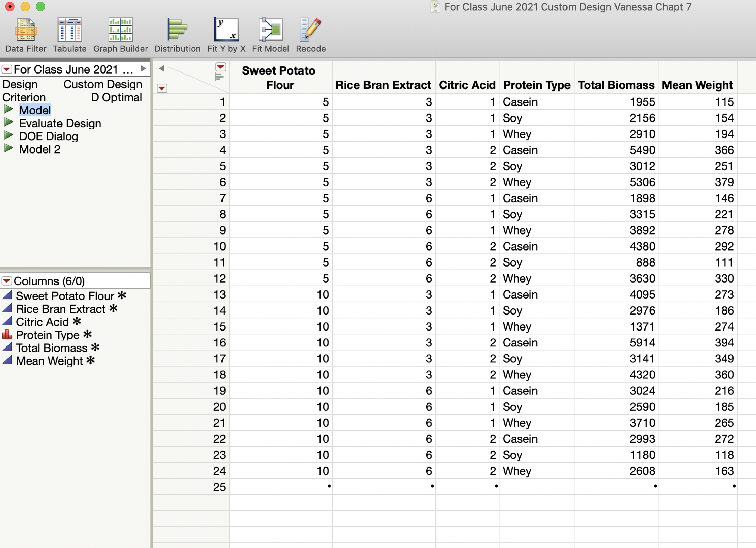Screen dimensions: 756x548
Task: Run the Model 2 script triangle
Action: pos(9,148)
